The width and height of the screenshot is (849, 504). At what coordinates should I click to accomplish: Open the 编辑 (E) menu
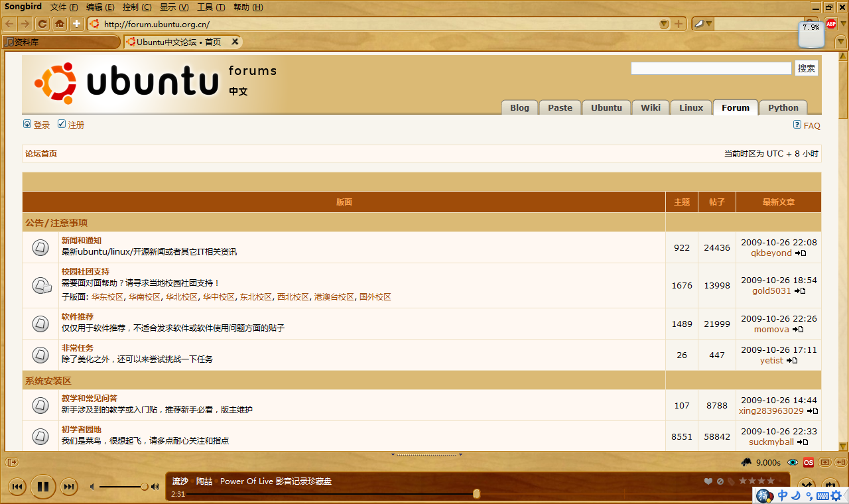pyautogui.click(x=100, y=7)
